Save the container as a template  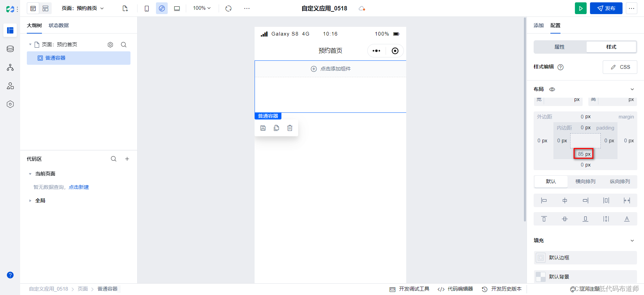point(263,128)
